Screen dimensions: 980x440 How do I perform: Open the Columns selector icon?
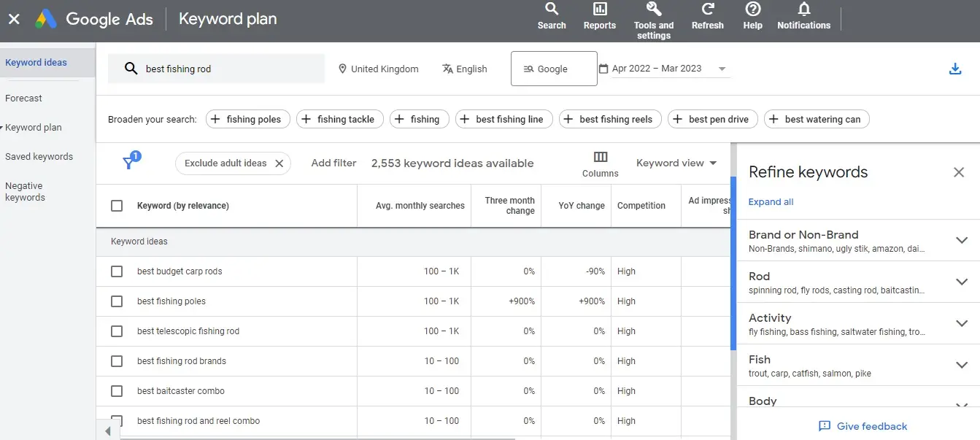coord(601,163)
